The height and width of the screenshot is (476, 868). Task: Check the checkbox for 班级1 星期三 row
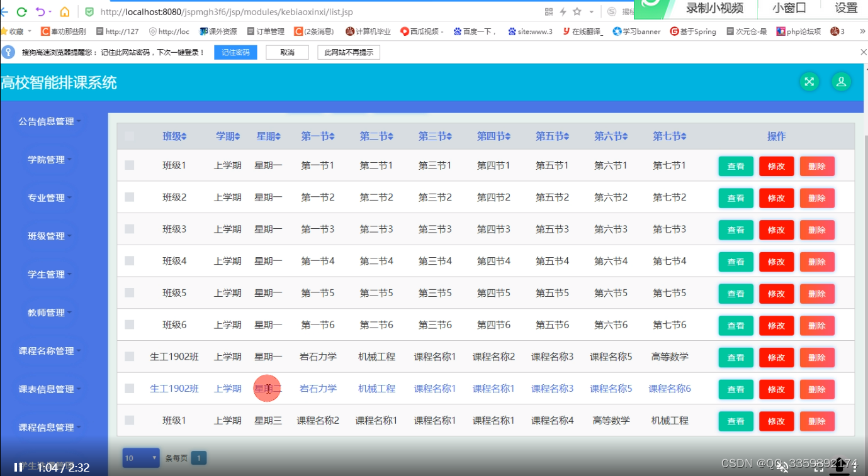tap(129, 420)
